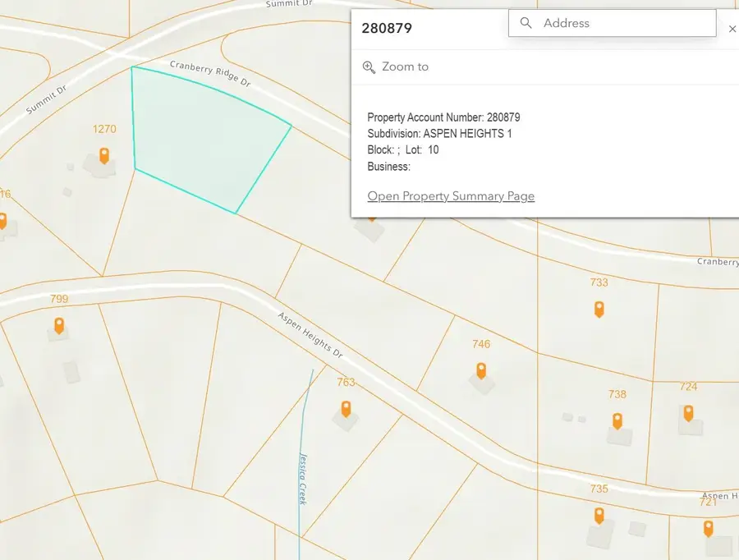Screen dimensions: 739x560
Task: Select the popup title 280879
Action: pos(387,28)
